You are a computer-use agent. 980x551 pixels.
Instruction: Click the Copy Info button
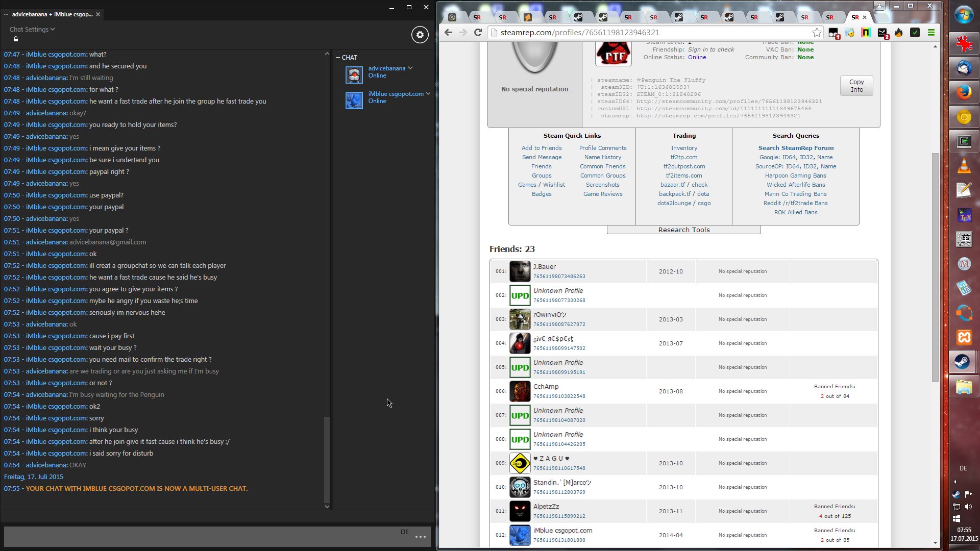click(x=856, y=86)
